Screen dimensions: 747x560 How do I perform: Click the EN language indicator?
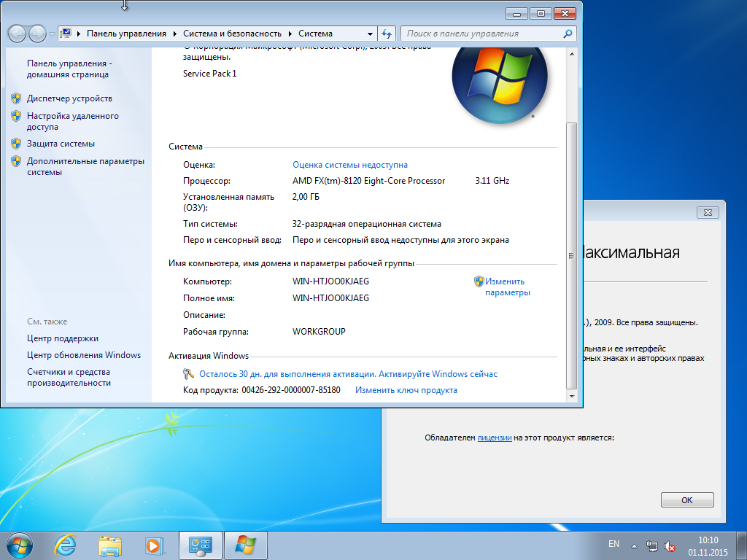pos(614,544)
